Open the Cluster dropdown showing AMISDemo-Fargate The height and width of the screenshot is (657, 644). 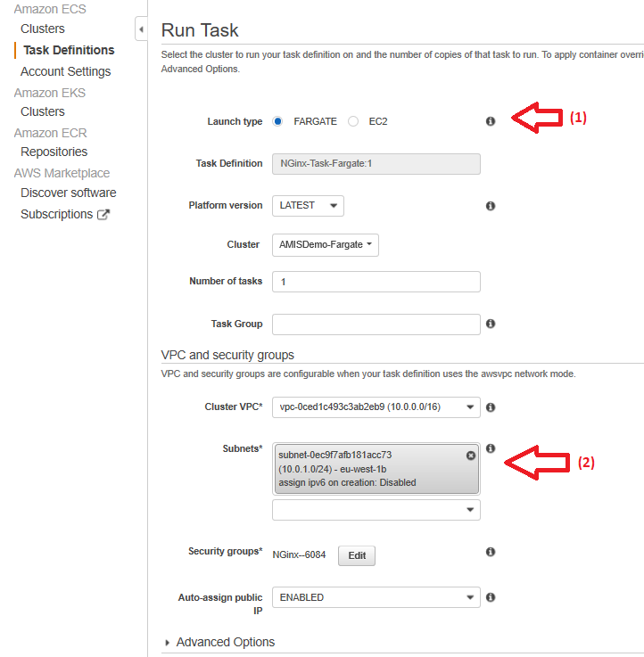coord(325,244)
